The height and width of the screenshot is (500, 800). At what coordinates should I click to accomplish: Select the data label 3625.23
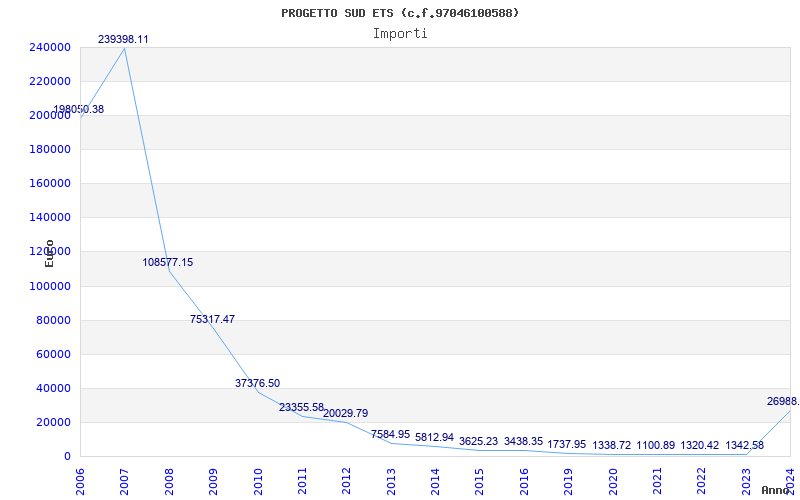click(479, 441)
